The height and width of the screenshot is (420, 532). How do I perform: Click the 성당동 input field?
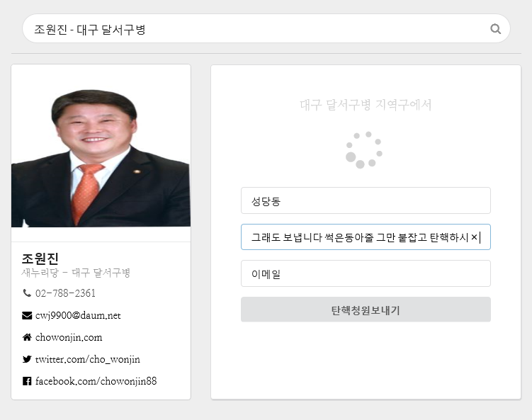click(x=366, y=200)
